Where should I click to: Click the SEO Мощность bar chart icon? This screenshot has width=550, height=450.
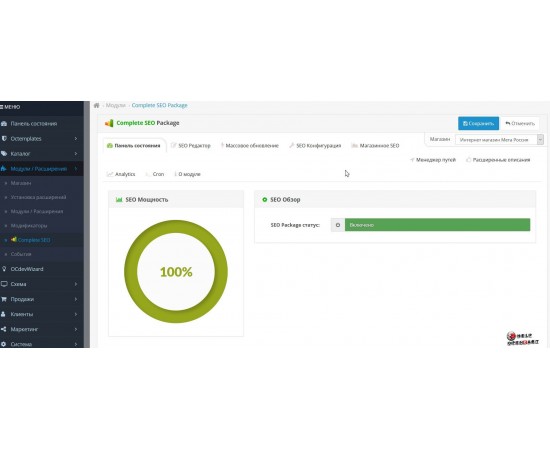[119, 200]
